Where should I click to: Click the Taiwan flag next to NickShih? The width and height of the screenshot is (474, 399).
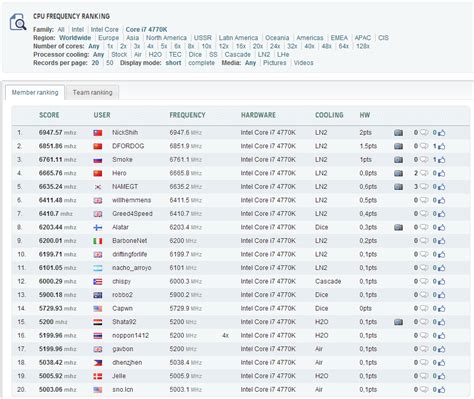pyautogui.click(x=98, y=133)
